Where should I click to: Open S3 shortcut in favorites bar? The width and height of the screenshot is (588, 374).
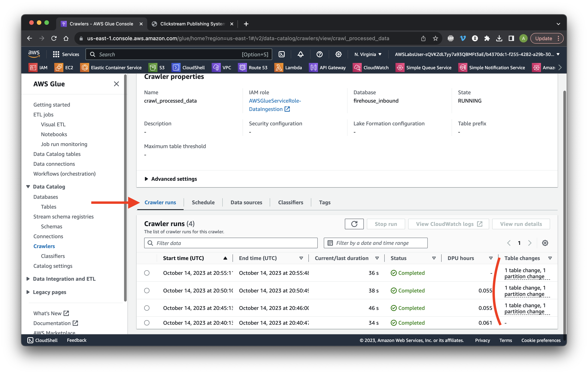coord(157,68)
